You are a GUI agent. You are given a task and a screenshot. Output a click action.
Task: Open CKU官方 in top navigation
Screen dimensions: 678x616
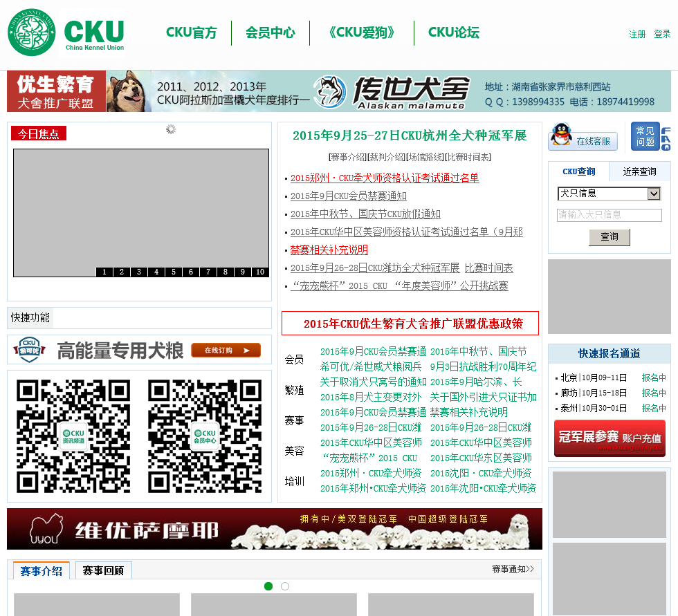pyautogui.click(x=192, y=32)
